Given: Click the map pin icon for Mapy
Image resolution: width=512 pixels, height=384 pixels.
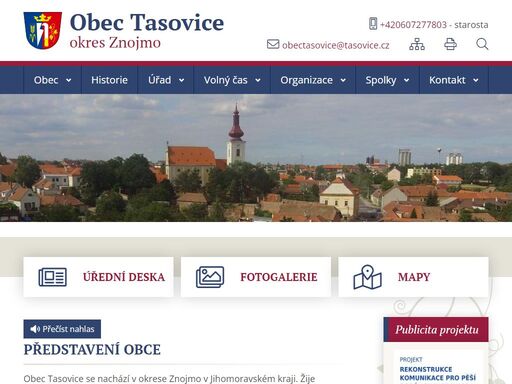Looking at the screenshot, I should click(367, 277).
